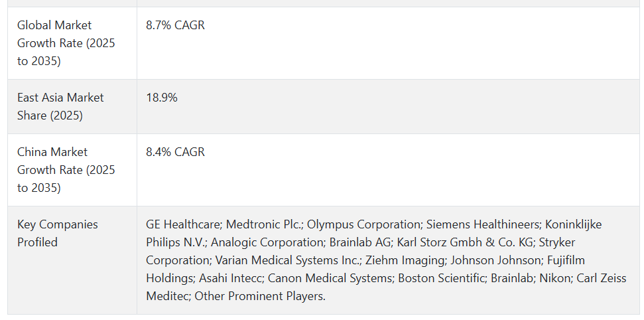
Task: Click Fujifilm Holdings text
Action: click(x=365, y=269)
